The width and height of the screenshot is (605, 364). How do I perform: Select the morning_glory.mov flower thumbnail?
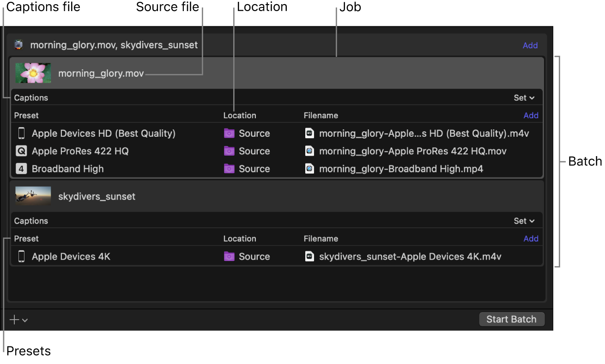(33, 73)
